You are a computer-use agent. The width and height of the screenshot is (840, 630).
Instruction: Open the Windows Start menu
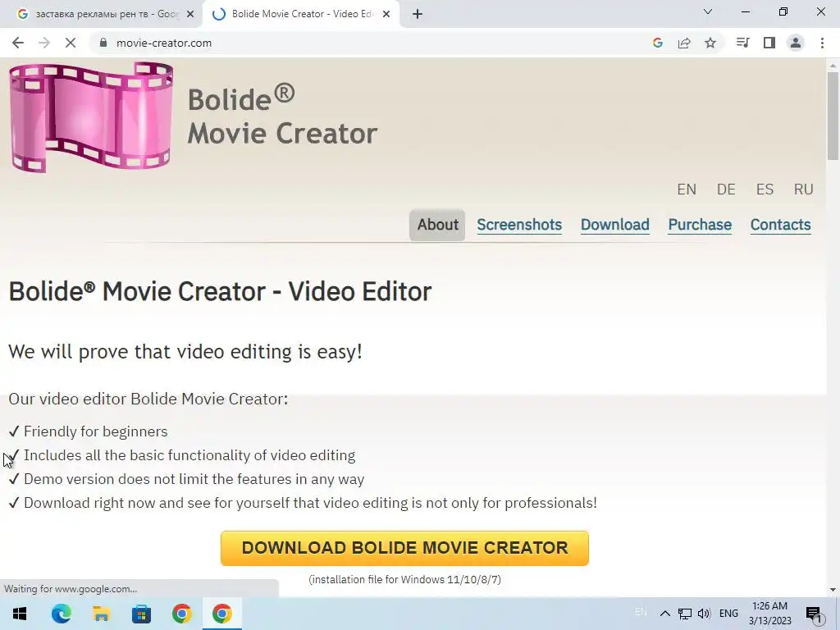click(x=20, y=614)
